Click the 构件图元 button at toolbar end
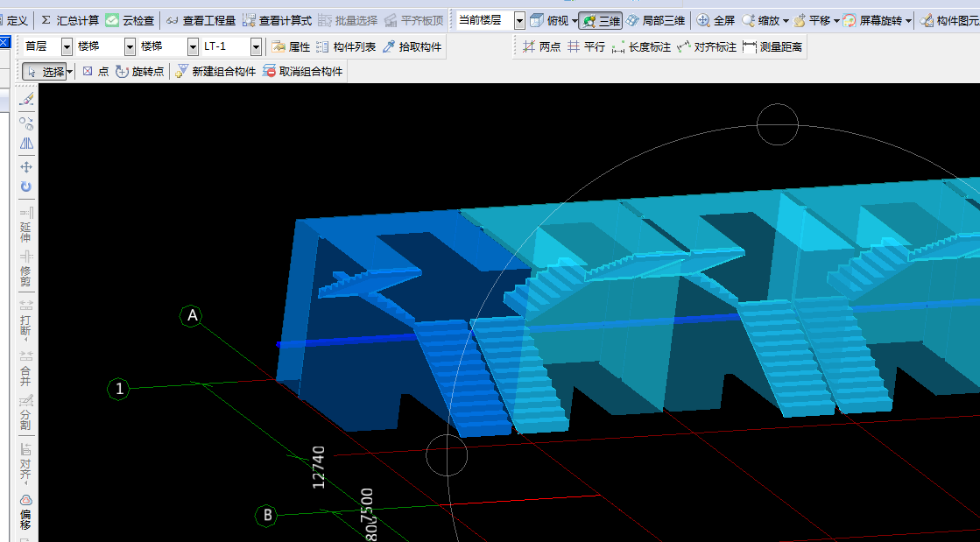Image resolution: width=980 pixels, height=542 pixels. (x=950, y=21)
